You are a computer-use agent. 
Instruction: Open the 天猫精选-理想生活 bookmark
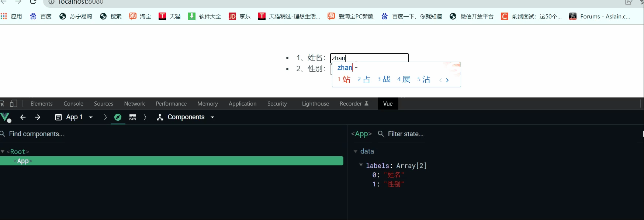tap(289, 16)
